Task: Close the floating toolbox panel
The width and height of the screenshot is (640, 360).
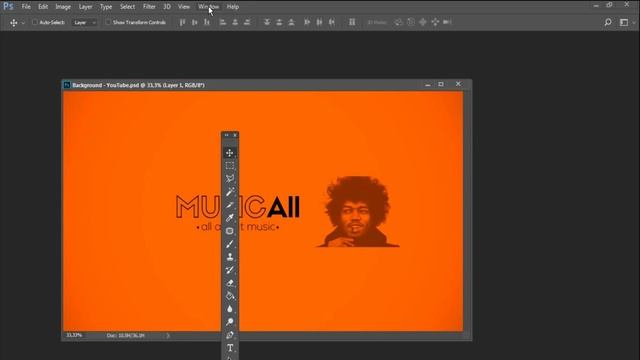Action: 235,135
